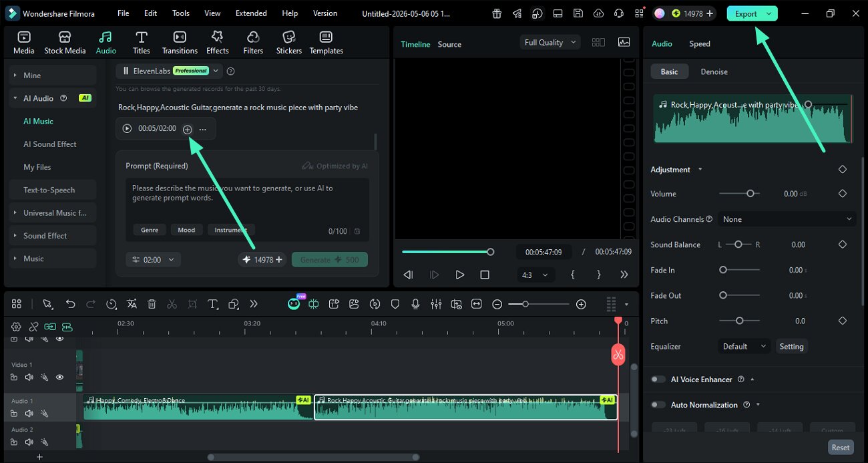Open the Transitions tab
The width and height of the screenshot is (868, 463).
click(x=180, y=43)
